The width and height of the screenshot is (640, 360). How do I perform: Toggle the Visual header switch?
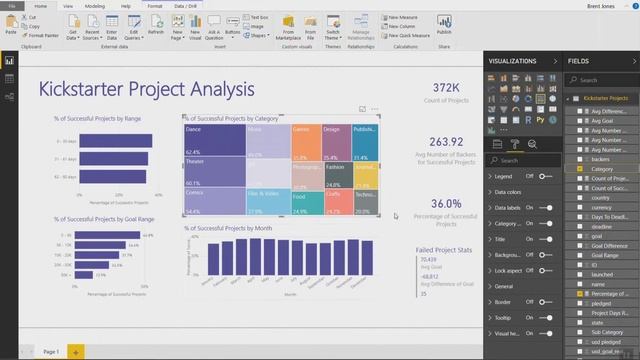point(546,333)
